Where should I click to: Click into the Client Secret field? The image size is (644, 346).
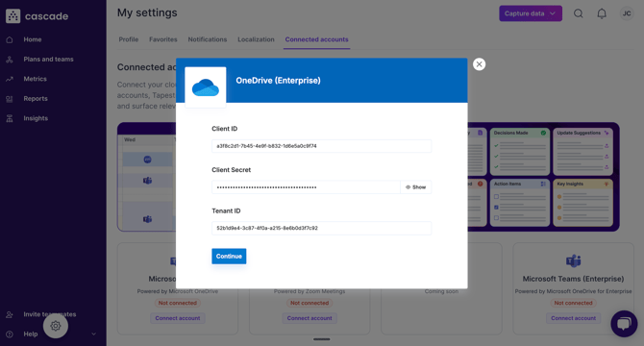(306, 187)
